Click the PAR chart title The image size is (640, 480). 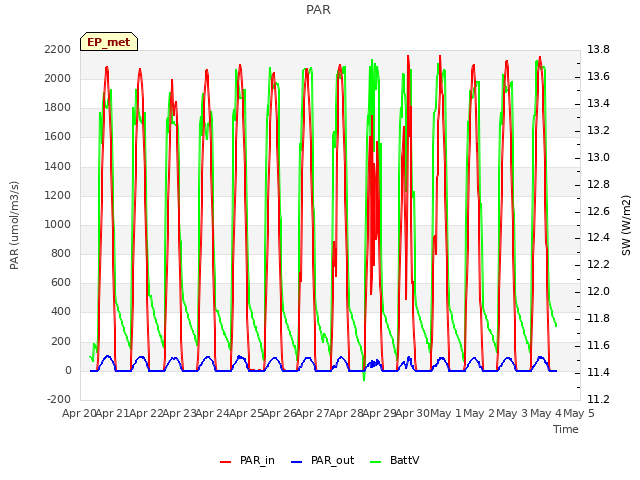pos(318,10)
